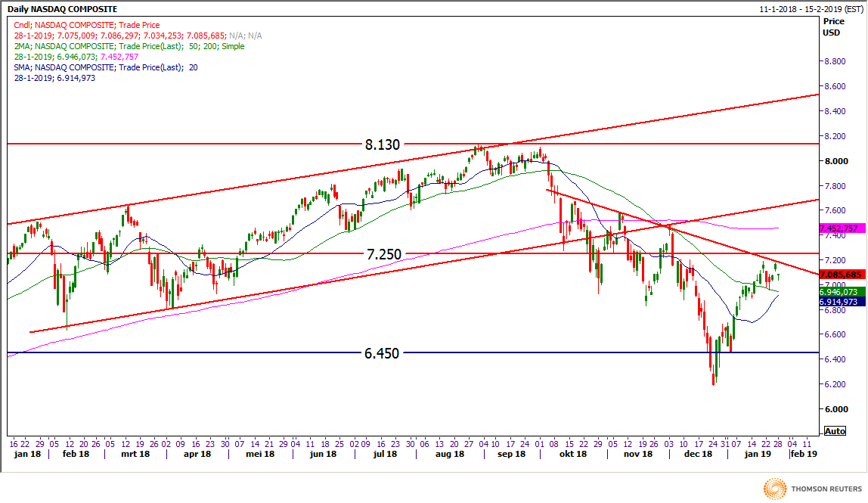Click the jul 18 month label
Image resolution: width=868 pixels, height=503 pixels.
point(386,455)
